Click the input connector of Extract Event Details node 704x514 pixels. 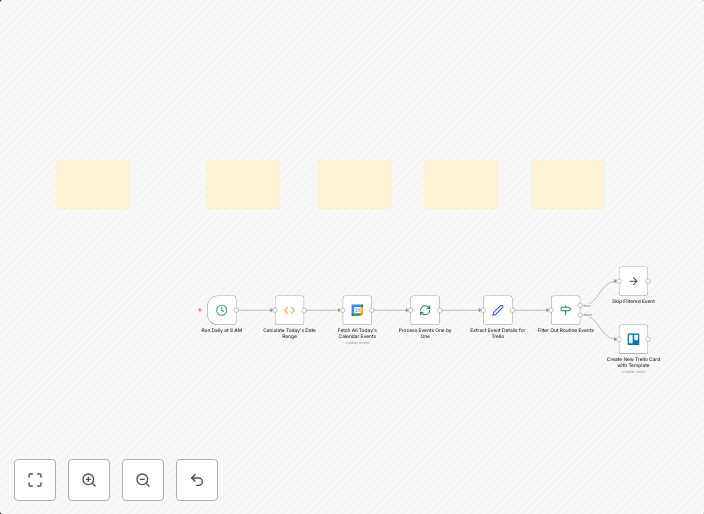coord(484,310)
